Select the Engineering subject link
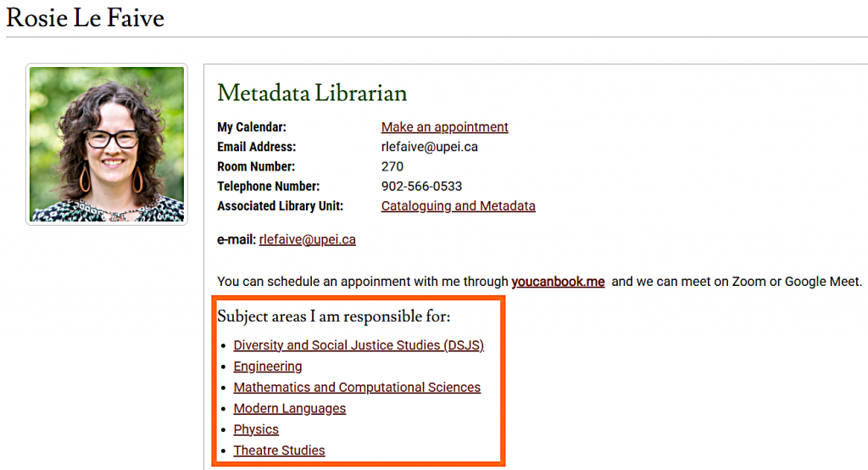Image resolution: width=868 pixels, height=470 pixels. pyautogui.click(x=268, y=366)
